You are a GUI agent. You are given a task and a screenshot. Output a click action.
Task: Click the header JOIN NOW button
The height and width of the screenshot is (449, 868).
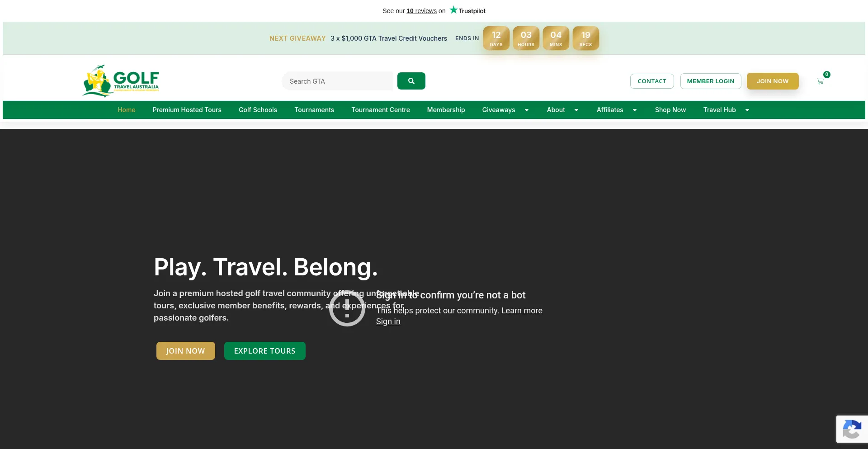pyautogui.click(x=773, y=81)
